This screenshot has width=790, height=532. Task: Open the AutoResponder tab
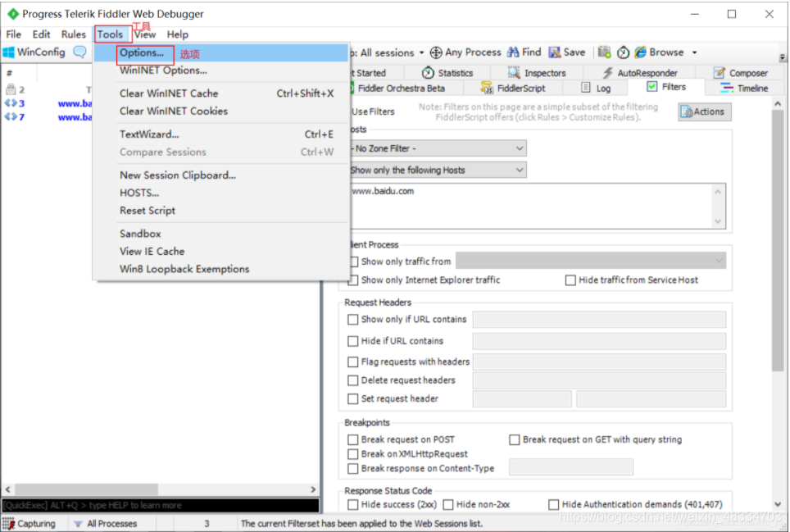coord(640,73)
